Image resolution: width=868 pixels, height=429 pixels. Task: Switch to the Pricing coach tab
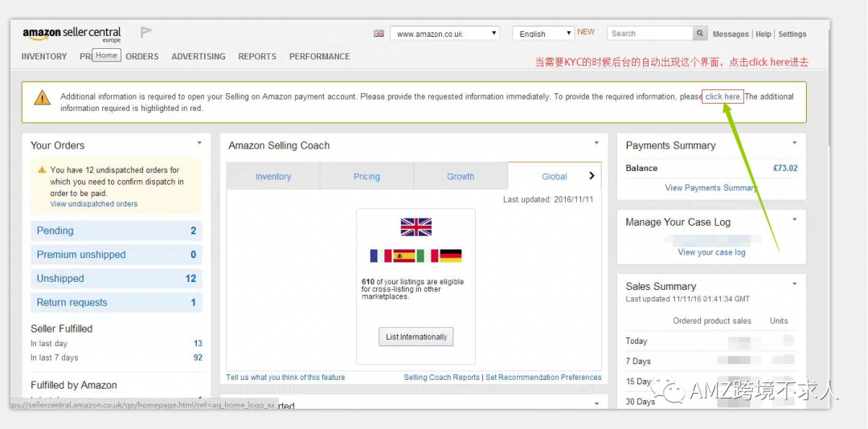pyautogui.click(x=366, y=177)
